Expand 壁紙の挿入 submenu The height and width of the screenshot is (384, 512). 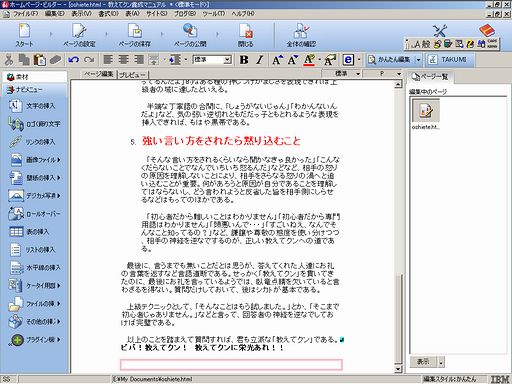[35, 178]
